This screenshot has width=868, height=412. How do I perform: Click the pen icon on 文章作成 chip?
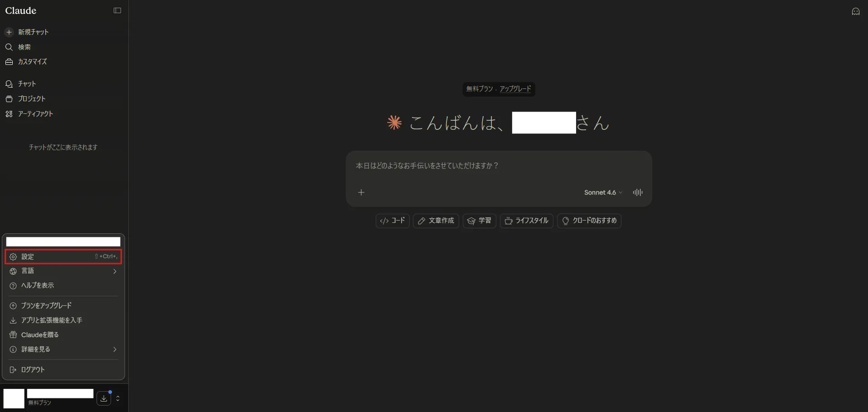[422, 221]
